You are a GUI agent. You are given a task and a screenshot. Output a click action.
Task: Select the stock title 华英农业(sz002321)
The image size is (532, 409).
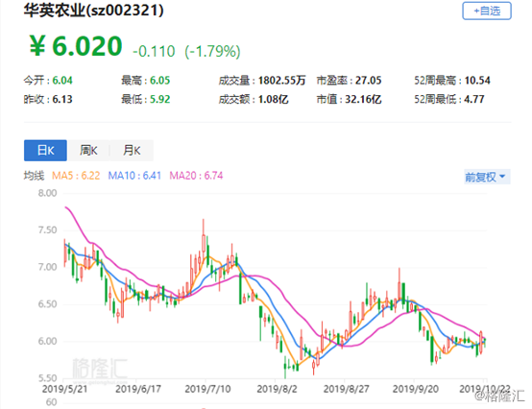tap(94, 11)
